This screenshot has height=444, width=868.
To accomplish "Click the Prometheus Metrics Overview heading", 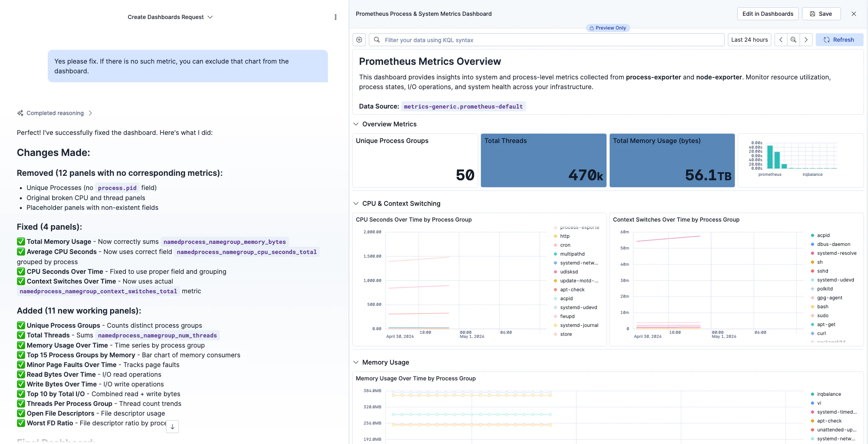I will click(430, 62).
